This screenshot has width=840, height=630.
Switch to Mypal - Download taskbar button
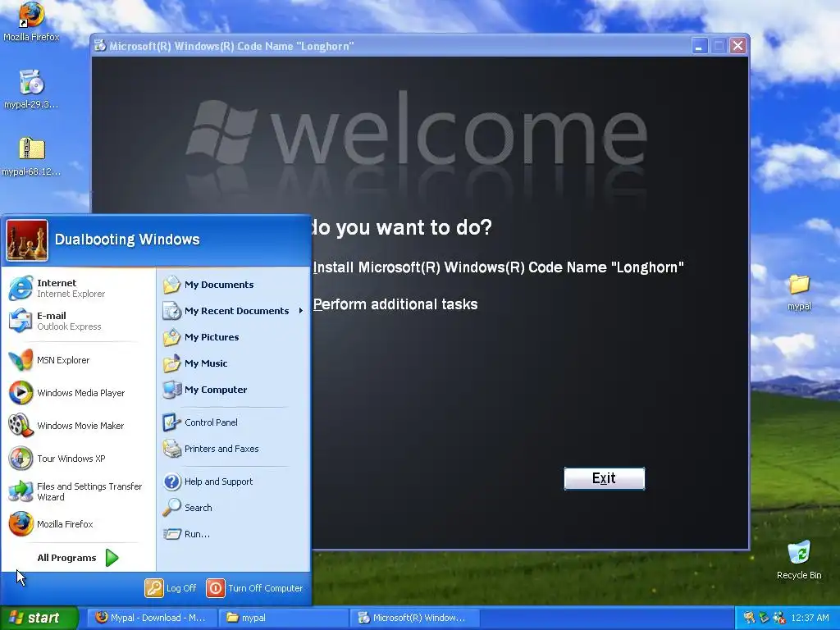pyautogui.click(x=152, y=618)
